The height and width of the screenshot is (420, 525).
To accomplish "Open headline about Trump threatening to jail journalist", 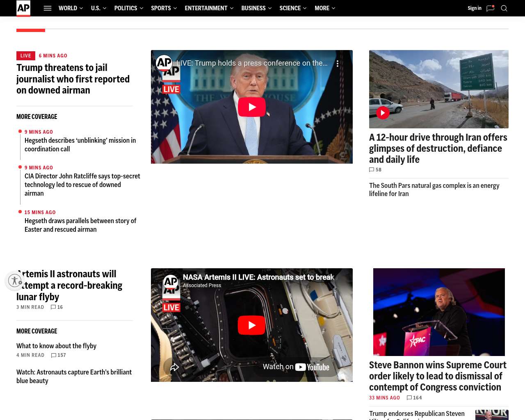I will coord(73,79).
